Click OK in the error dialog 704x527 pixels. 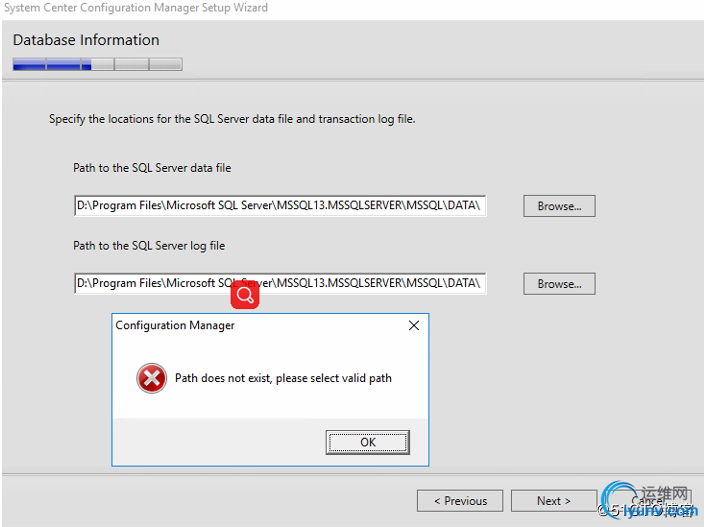pyautogui.click(x=367, y=442)
